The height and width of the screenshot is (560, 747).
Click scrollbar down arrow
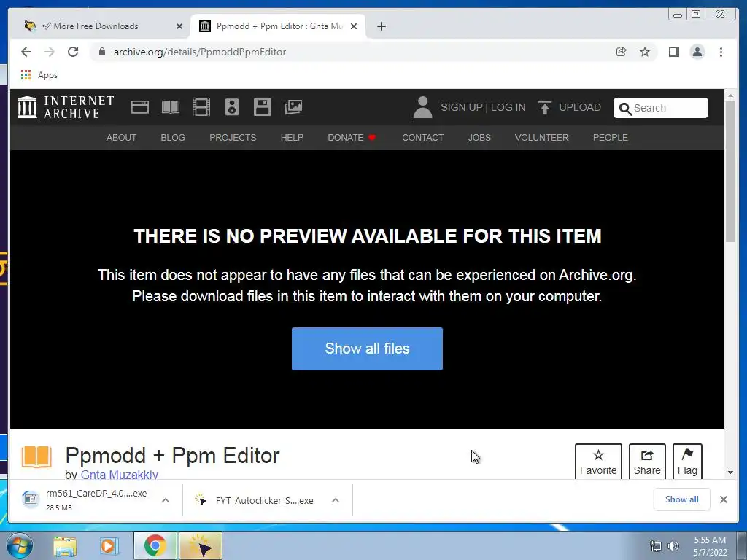730,472
